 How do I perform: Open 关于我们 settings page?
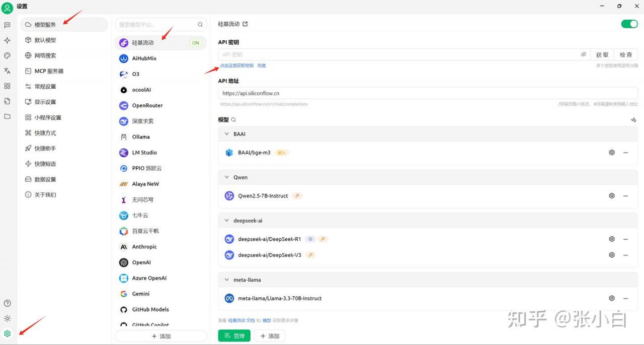[64, 195]
